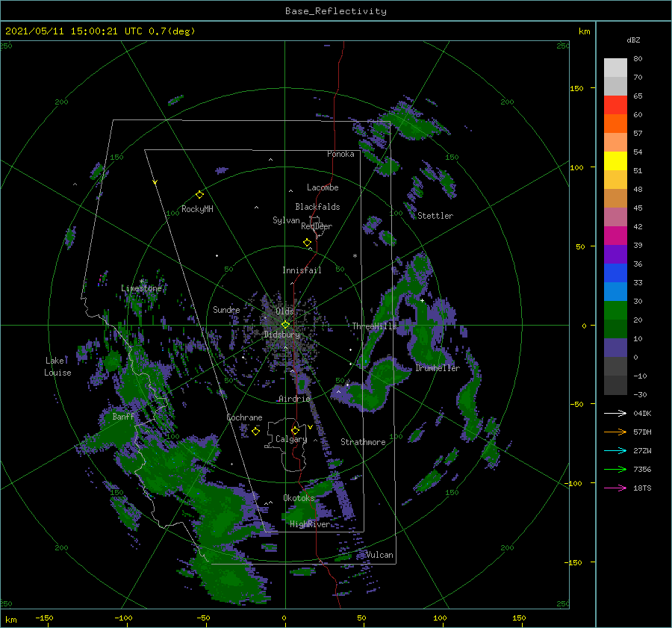
Task: Click the bright green legend swatch
Action: (x=615, y=311)
